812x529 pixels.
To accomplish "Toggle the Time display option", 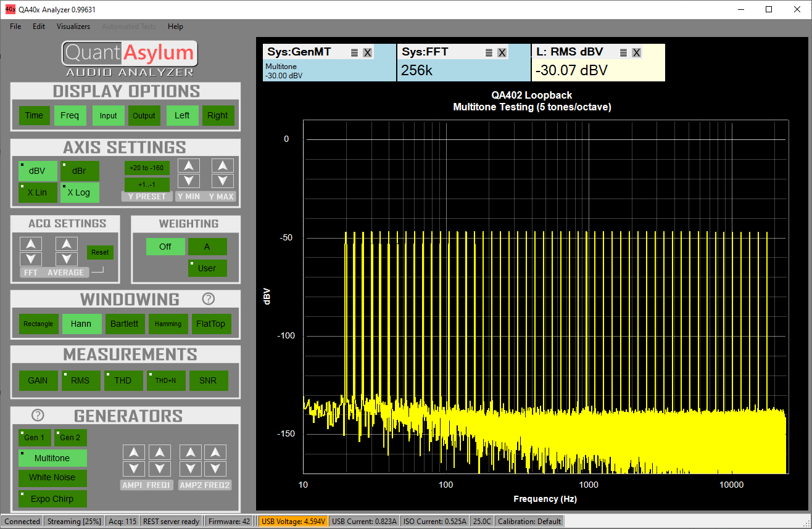I will pyautogui.click(x=34, y=115).
